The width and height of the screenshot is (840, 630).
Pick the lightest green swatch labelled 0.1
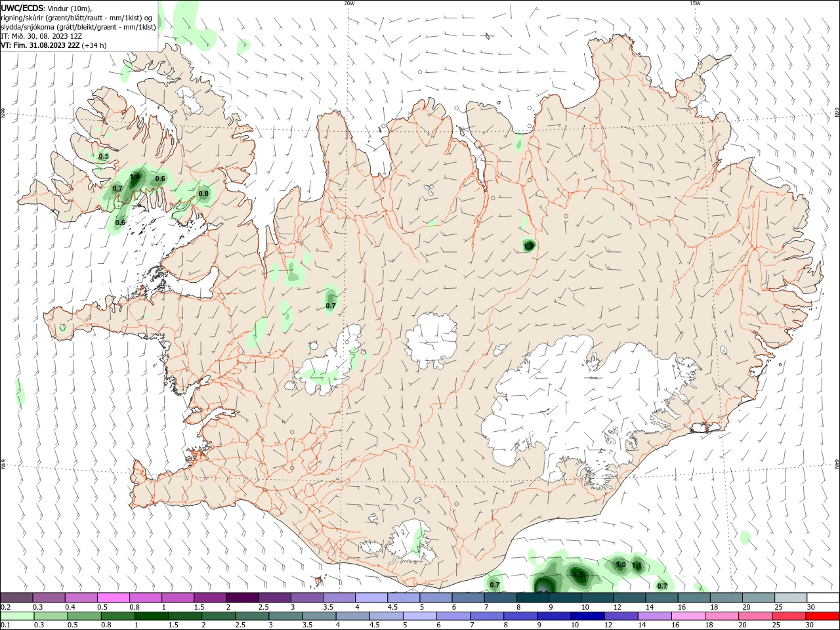(x=17, y=616)
